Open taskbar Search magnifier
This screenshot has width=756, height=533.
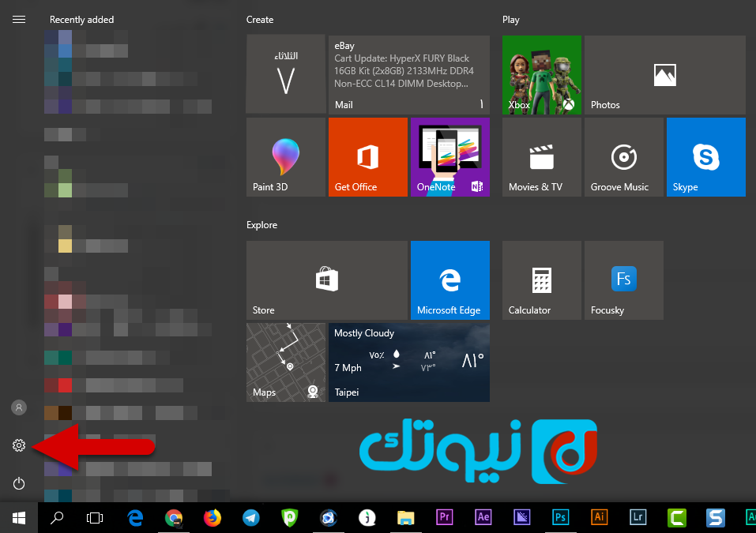coord(57,518)
